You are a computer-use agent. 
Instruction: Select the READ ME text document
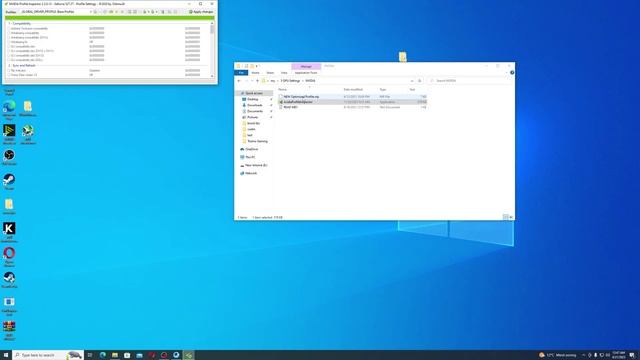(353, 107)
